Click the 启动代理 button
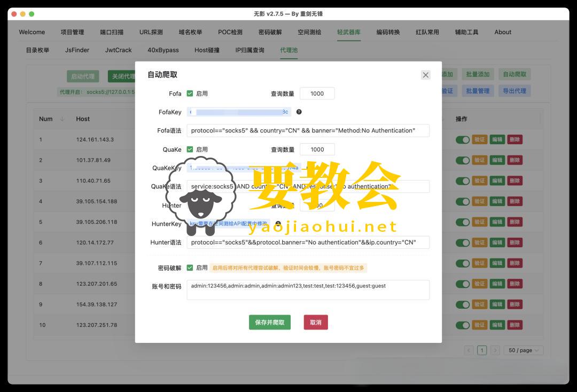This screenshot has width=577, height=392. coord(83,76)
